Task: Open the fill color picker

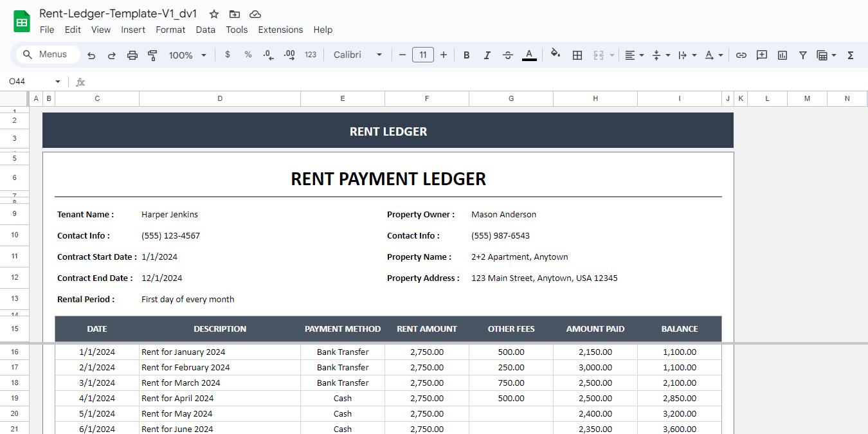Action: (556, 55)
